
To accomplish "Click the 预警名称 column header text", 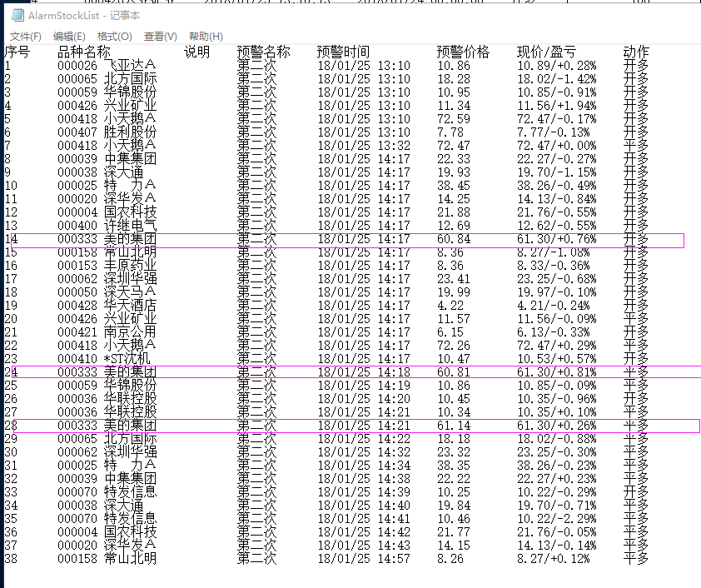I will 263,52.
